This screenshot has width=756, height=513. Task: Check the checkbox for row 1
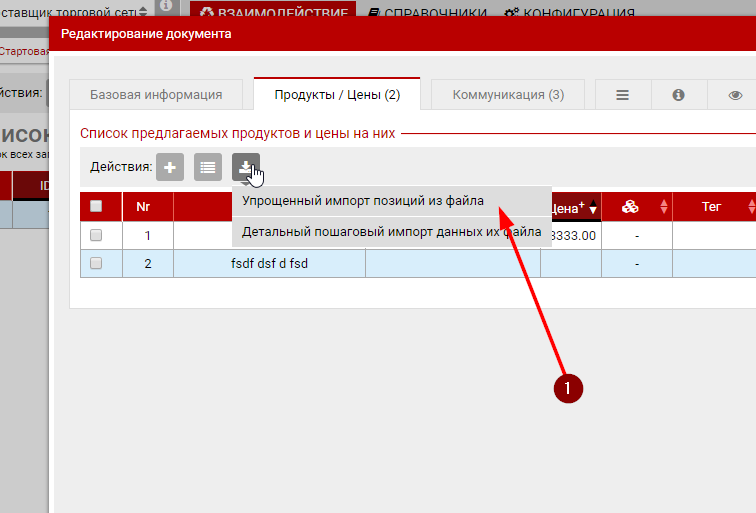point(96,236)
